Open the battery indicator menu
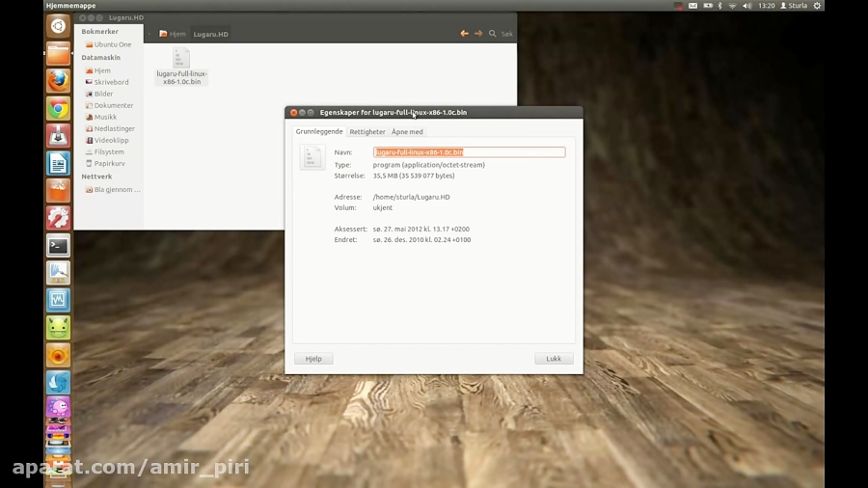Viewport: 868px width, 488px height. tap(708, 6)
